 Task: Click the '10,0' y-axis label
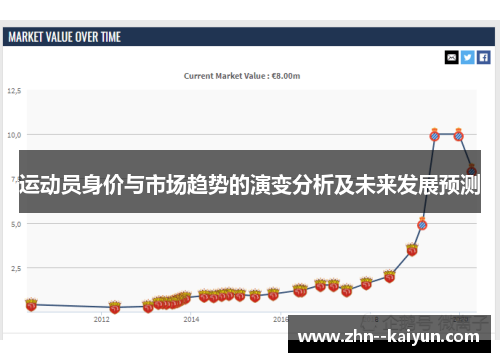[x=14, y=135]
